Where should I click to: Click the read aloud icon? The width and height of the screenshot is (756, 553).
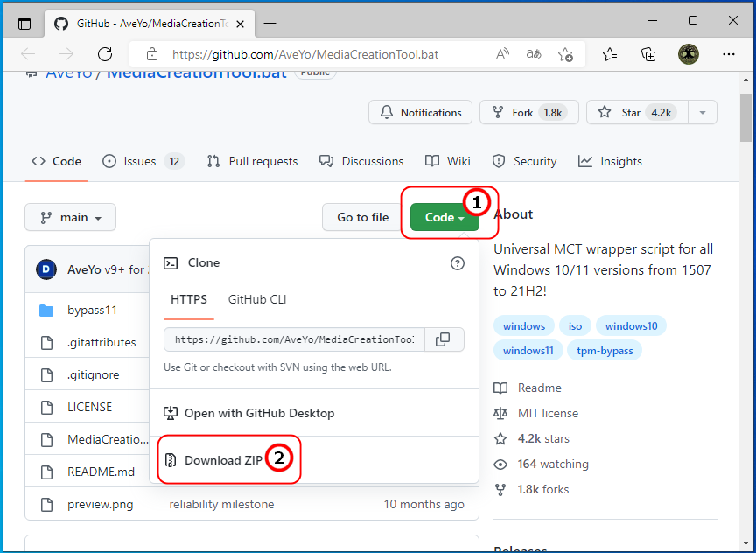point(502,54)
